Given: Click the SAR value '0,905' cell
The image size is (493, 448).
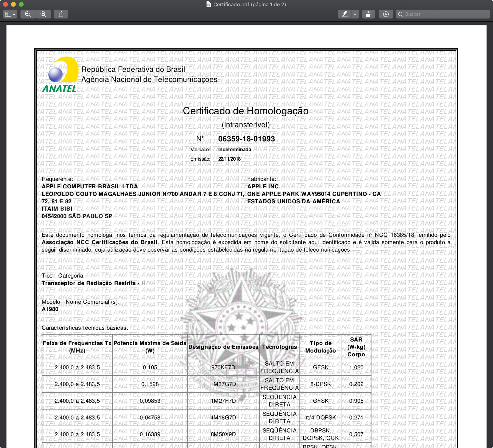Looking at the screenshot, I should 356,401.
